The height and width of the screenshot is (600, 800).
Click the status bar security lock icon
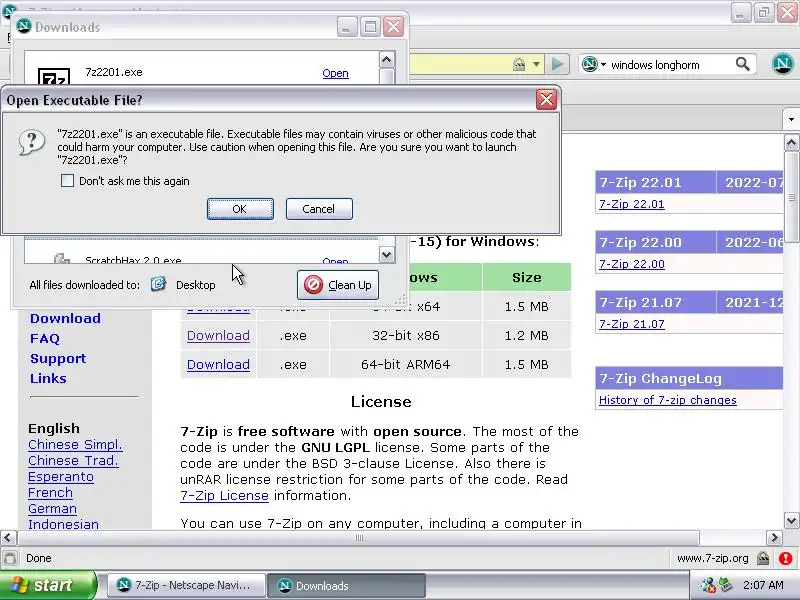point(763,558)
